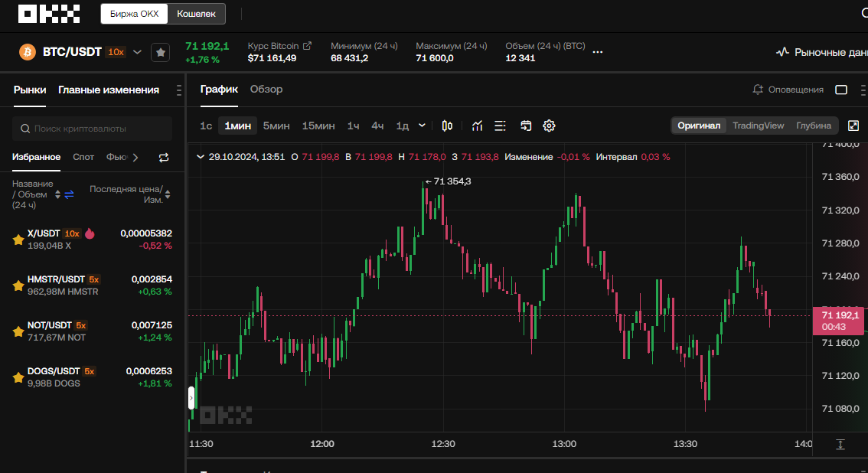The image size is (868, 473).
Task: Select 1д timeframe
Action: point(403,126)
